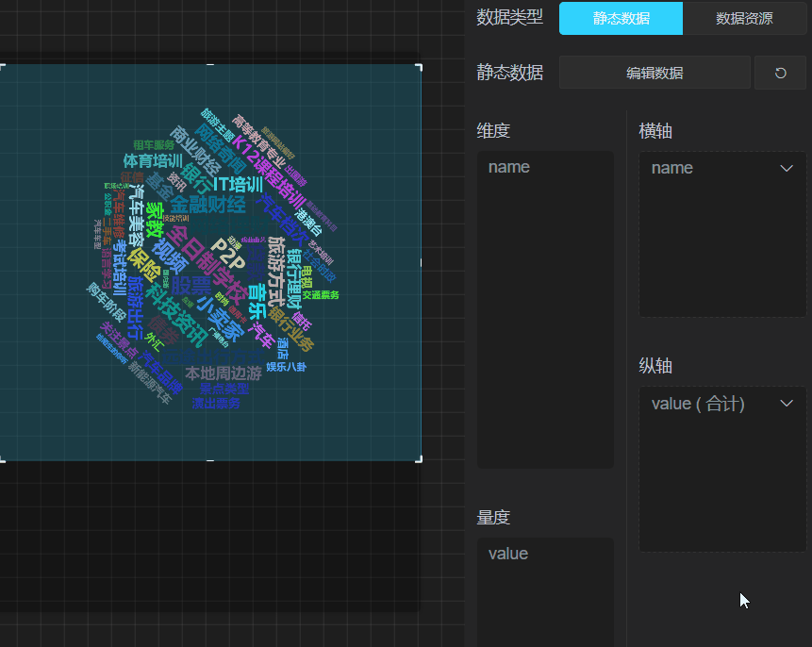Select the value field under 量度
The image size is (812, 647).
click(x=508, y=554)
